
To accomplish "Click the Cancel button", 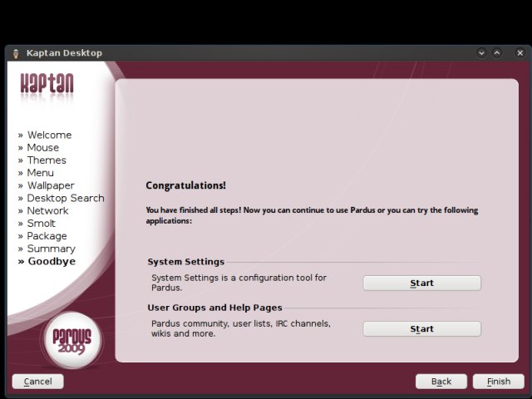I will click(x=37, y=382).
